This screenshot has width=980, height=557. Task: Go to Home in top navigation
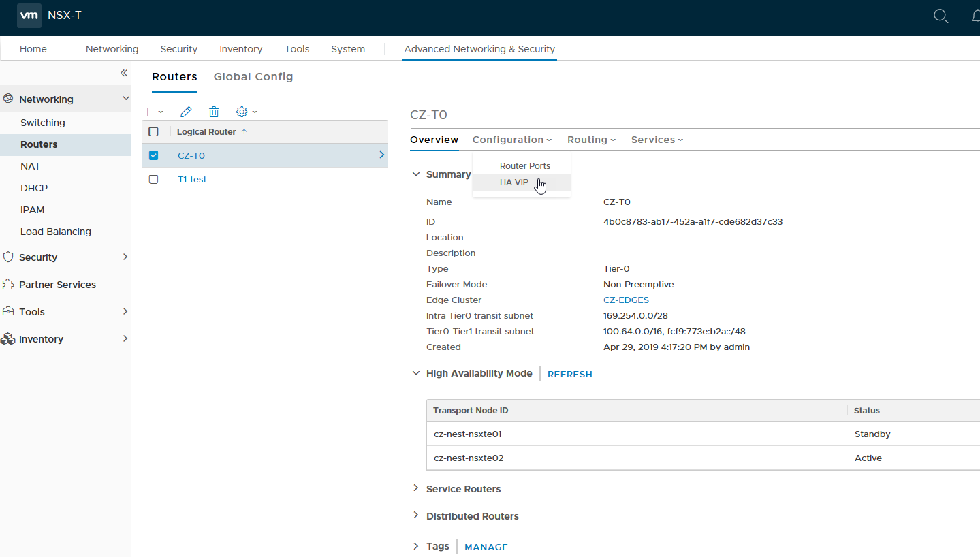pyautogui.click(x=33, y=49)
